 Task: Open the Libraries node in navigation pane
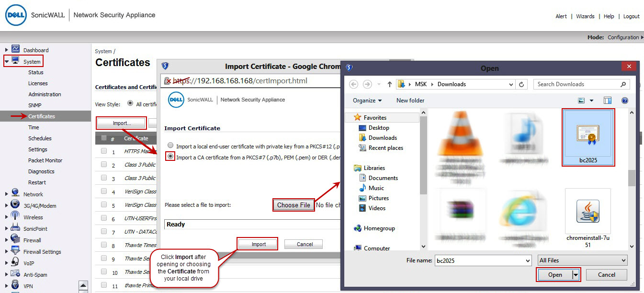357,168
